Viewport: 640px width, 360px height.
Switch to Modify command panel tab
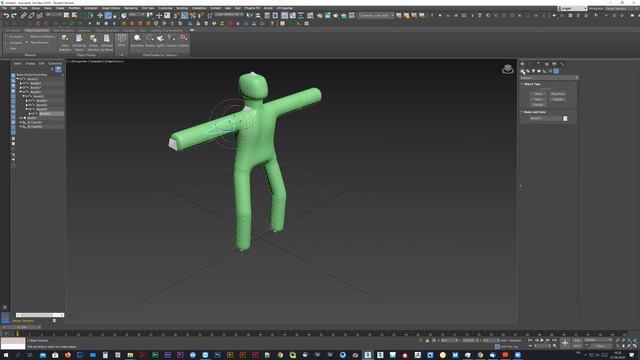pos(530,64)
